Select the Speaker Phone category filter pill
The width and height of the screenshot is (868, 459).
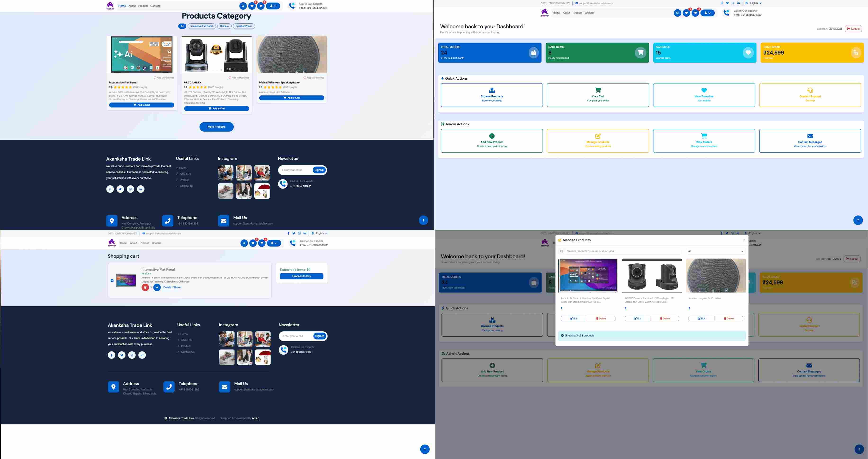tap(244, 26)
